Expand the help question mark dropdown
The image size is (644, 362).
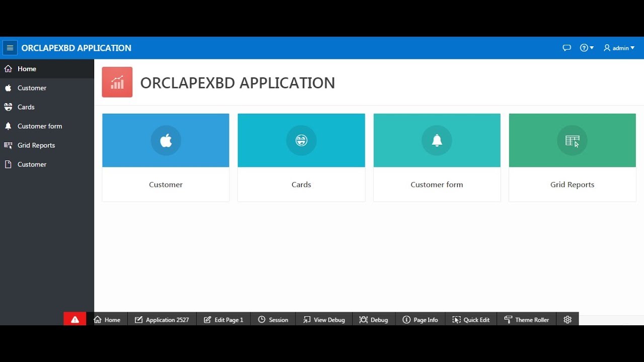click(x=587, y=48)
